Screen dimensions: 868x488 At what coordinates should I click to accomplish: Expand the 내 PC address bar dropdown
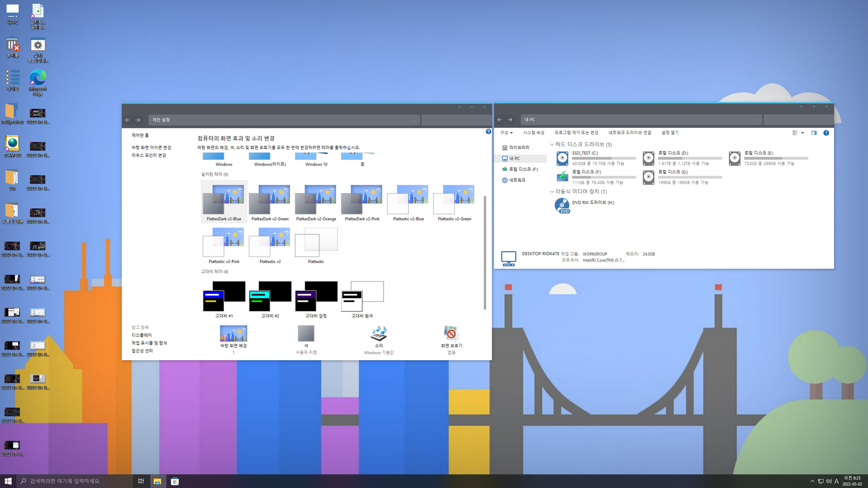(758, 120)
